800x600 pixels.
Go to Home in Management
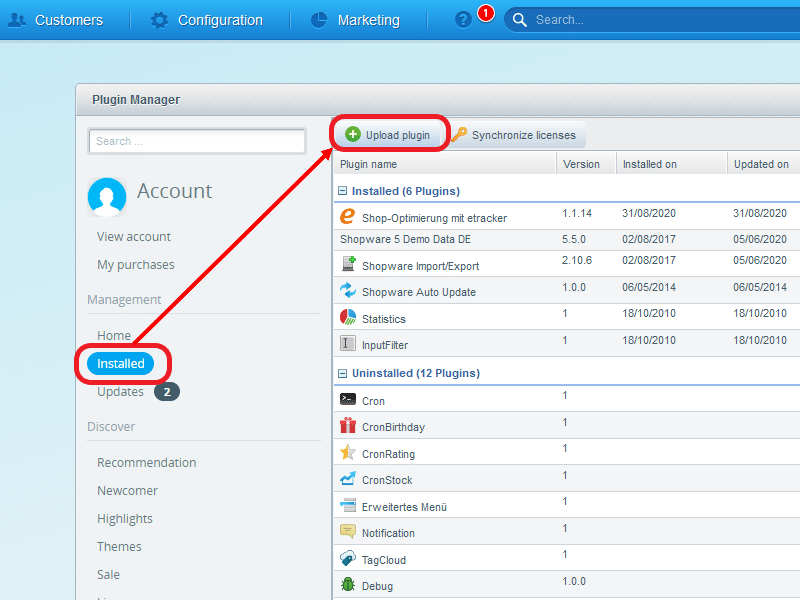[114, 335]
